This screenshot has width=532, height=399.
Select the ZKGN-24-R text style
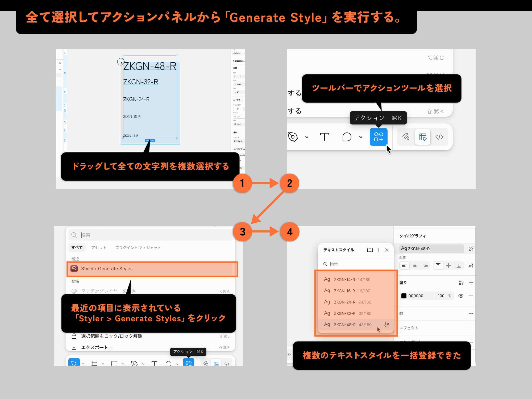point(356,302)
